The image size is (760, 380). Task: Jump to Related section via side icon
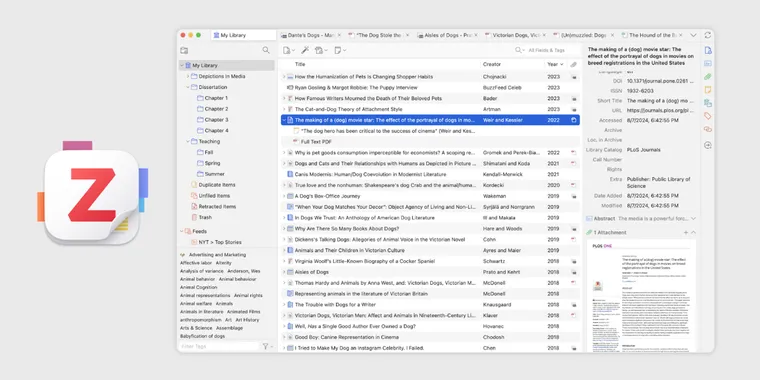(x=708, y=129)
